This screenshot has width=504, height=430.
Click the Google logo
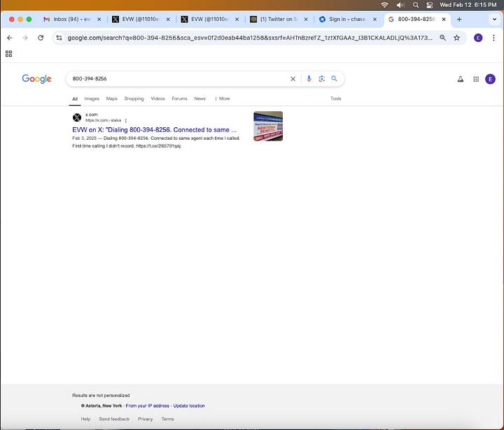point(36,79)
